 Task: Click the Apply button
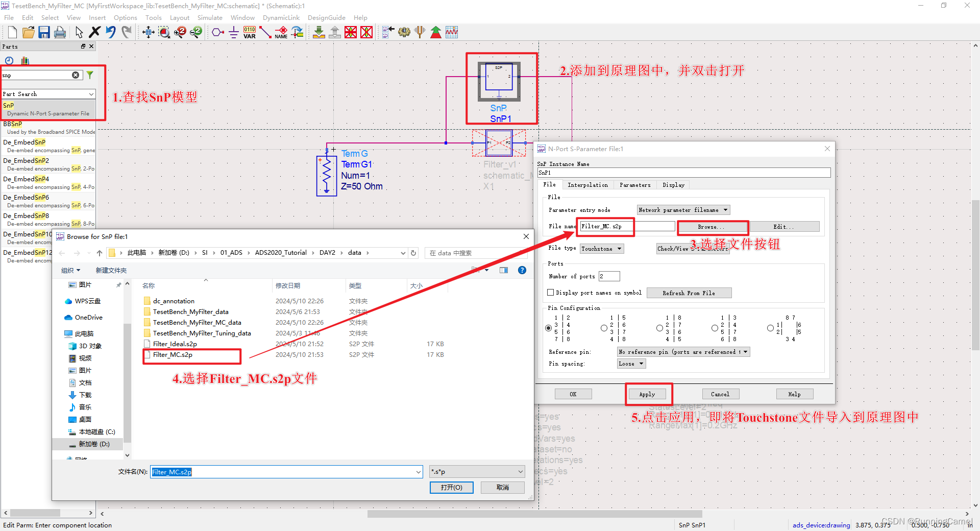pyautogui.click(x=647, y=394)
